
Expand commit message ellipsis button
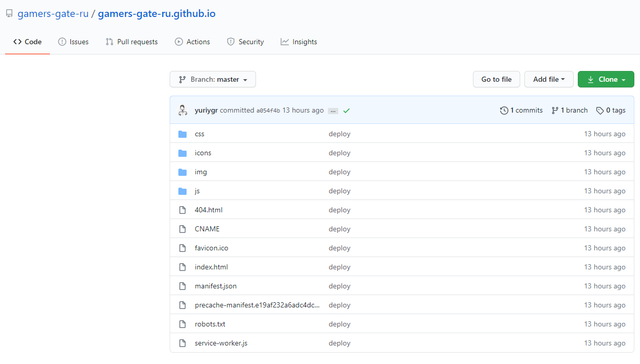click(x=333, y=111)
